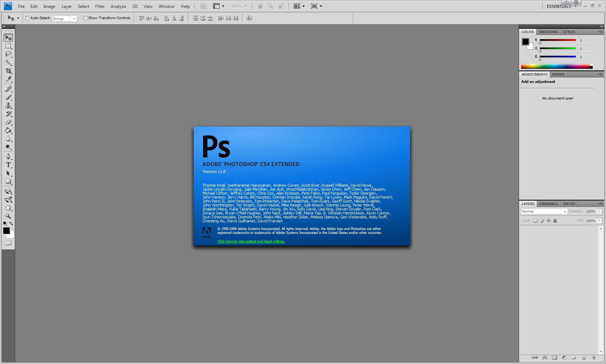Image resolution: width=606 pixels, height=364 pixels.
Task: Toggle Lock all padlock
Action: [x=555, y=221]
